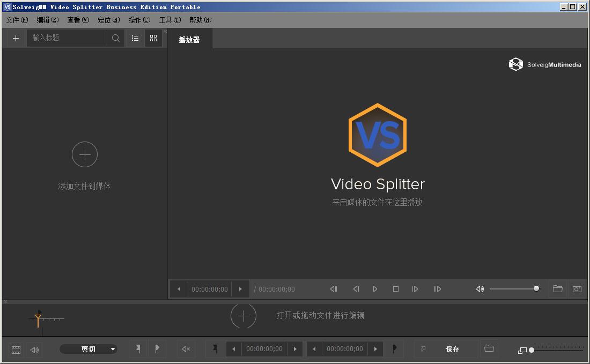Click the plus icon in media toolbar
The width and height of the screenshot is (590, 364).
(16, 38)
